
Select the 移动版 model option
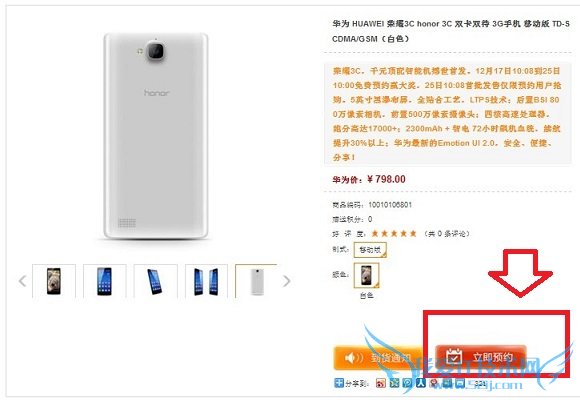coord(370,250)
